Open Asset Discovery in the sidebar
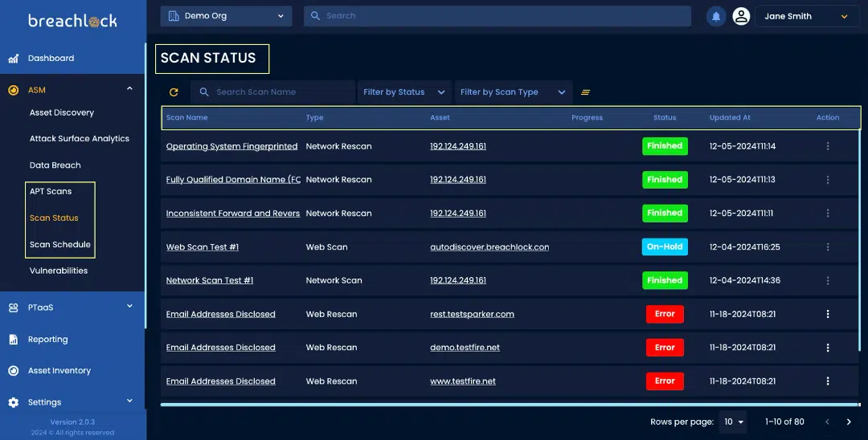This screenshot has width=868, height=440. [x=62, y=112]
